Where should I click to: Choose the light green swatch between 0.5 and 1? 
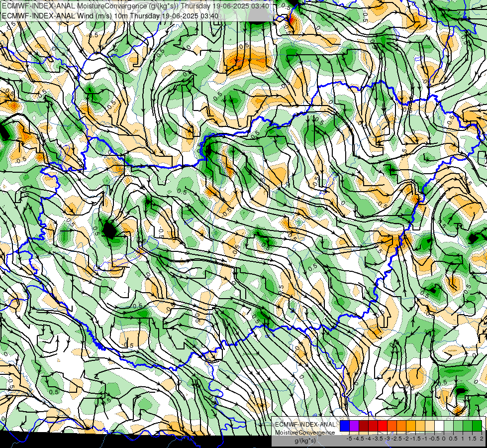click(459, 426)
